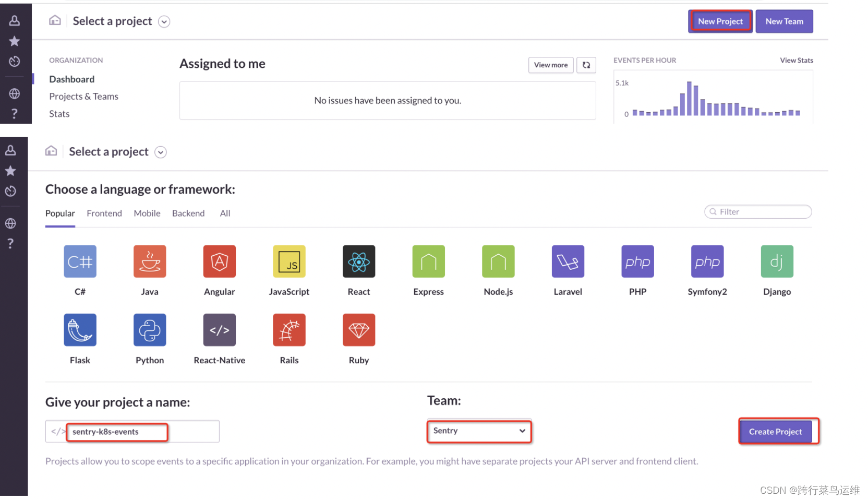
Task: Open the help question mark in lower sidebar
Action: (x=10, y=243)
